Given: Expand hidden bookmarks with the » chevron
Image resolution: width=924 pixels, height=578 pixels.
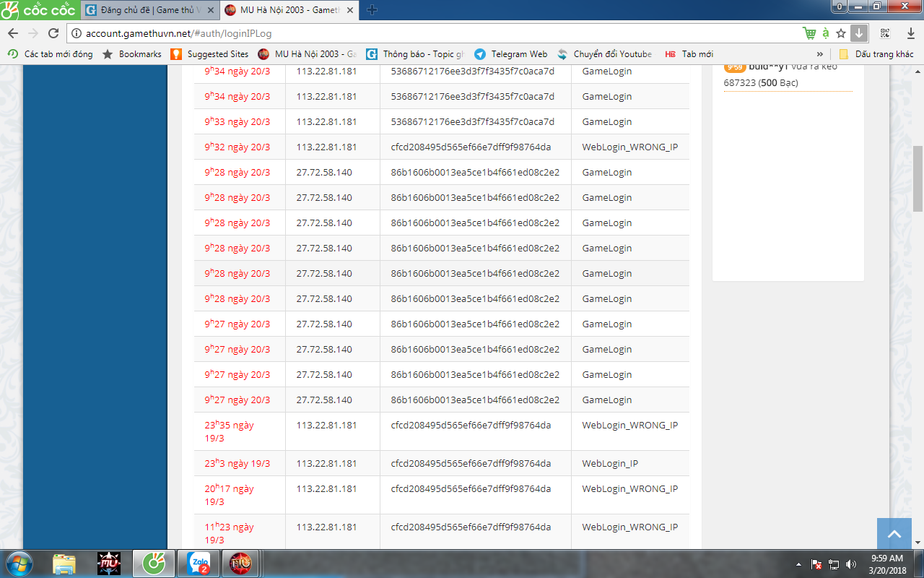Looking at the screenshot, I should [820, 54].
